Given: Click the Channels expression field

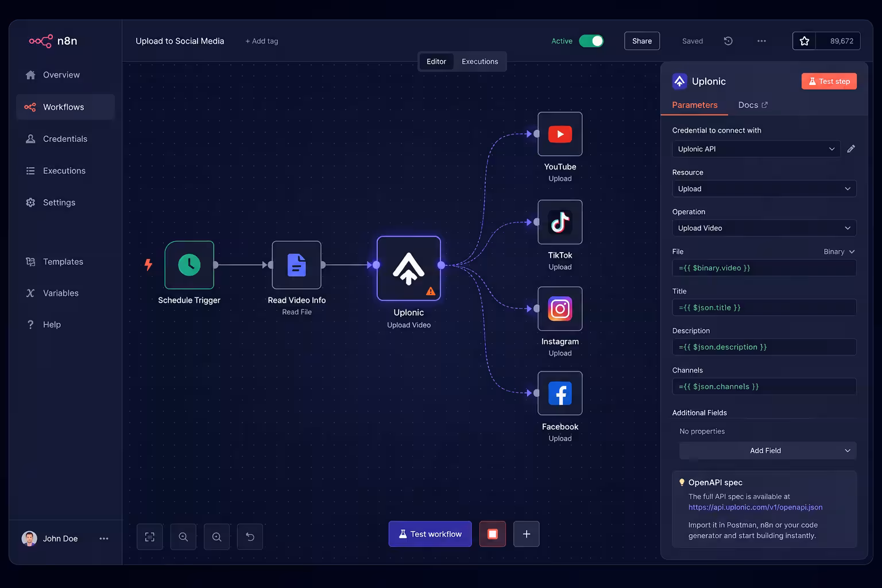Looking at the screenshot, I should (x=764, y=386).
